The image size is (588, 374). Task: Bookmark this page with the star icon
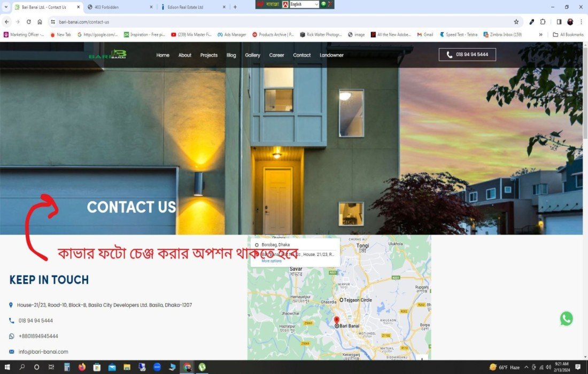[x=516, y=22]
